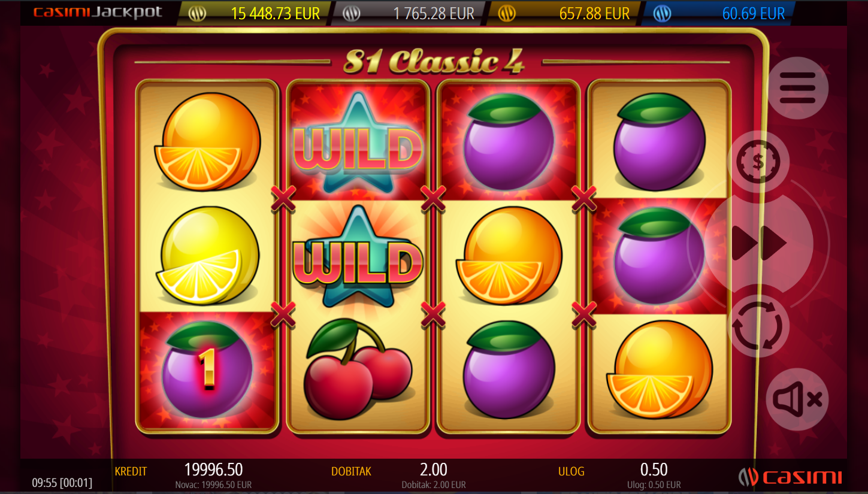Click the DOBITAK win value 2.00

pyautogui.click(x=434, y=469)
